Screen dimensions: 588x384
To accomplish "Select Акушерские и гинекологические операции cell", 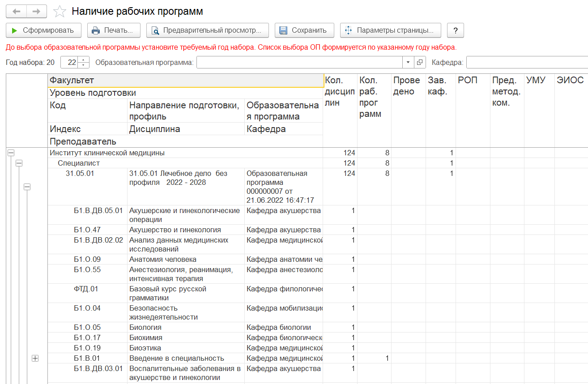I will point(186,215).
